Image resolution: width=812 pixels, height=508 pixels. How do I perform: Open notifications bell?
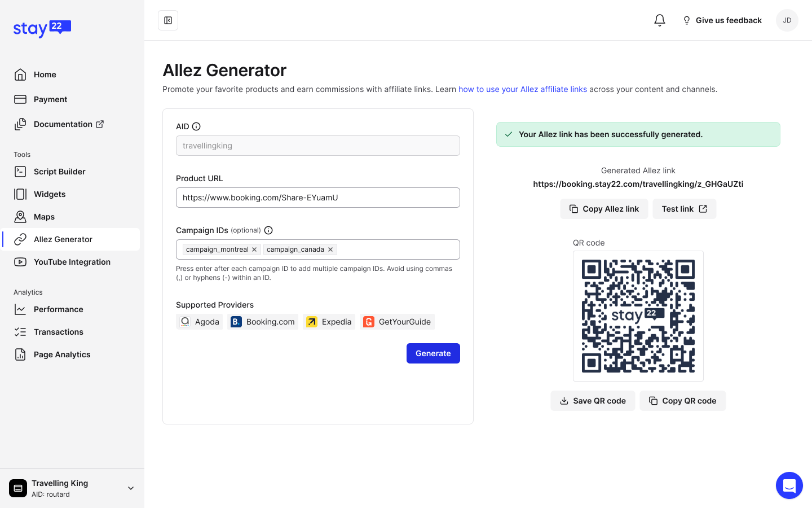[x=659, y=20]
